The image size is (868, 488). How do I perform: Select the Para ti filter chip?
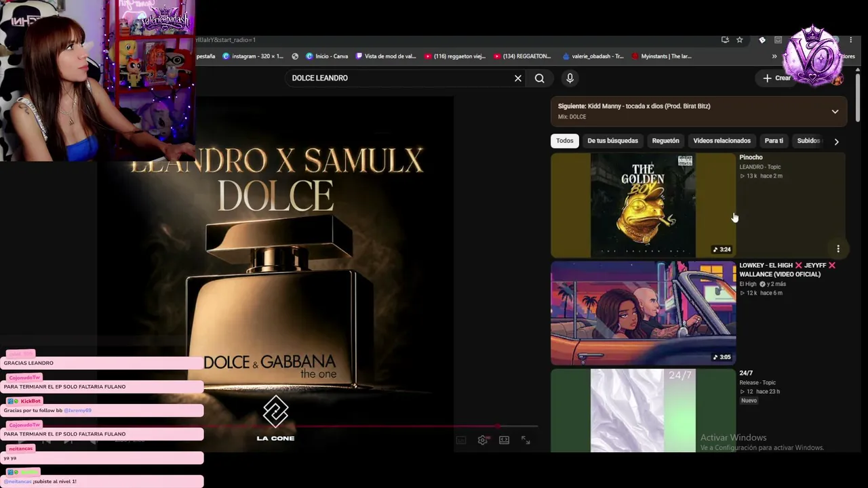774,141
